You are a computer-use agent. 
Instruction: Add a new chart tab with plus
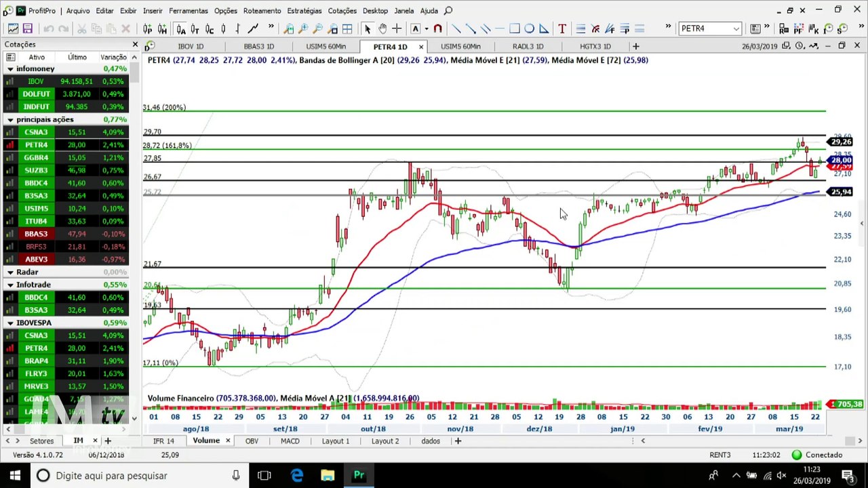pos(635,46)
